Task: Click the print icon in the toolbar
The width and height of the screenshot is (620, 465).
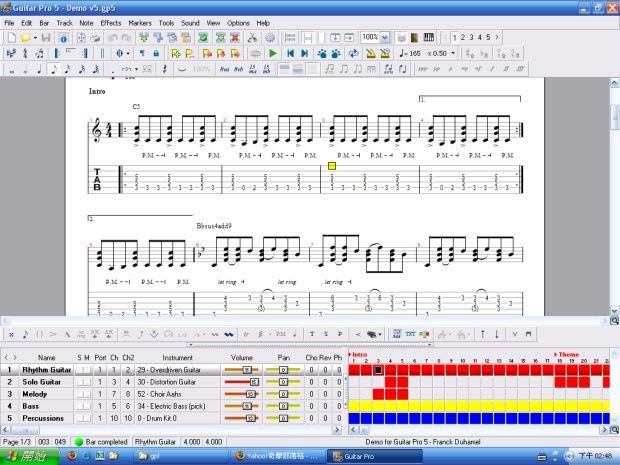Action: pos(95,38)
